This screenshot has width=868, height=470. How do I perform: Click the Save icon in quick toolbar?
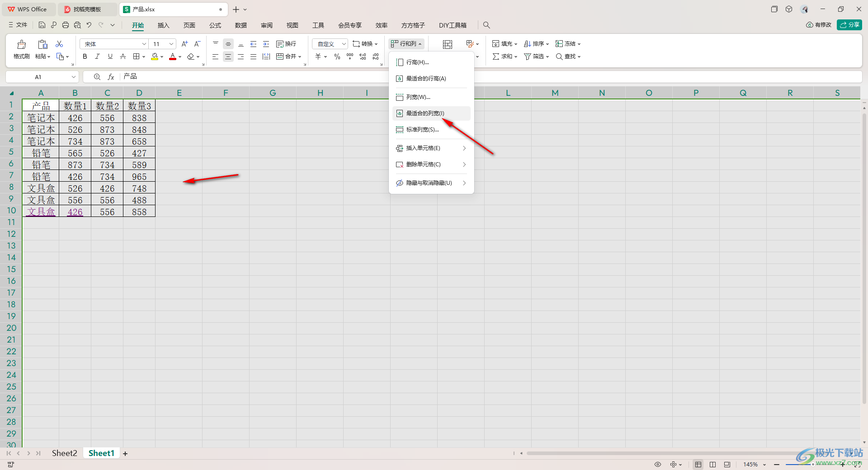click(42, 25)
